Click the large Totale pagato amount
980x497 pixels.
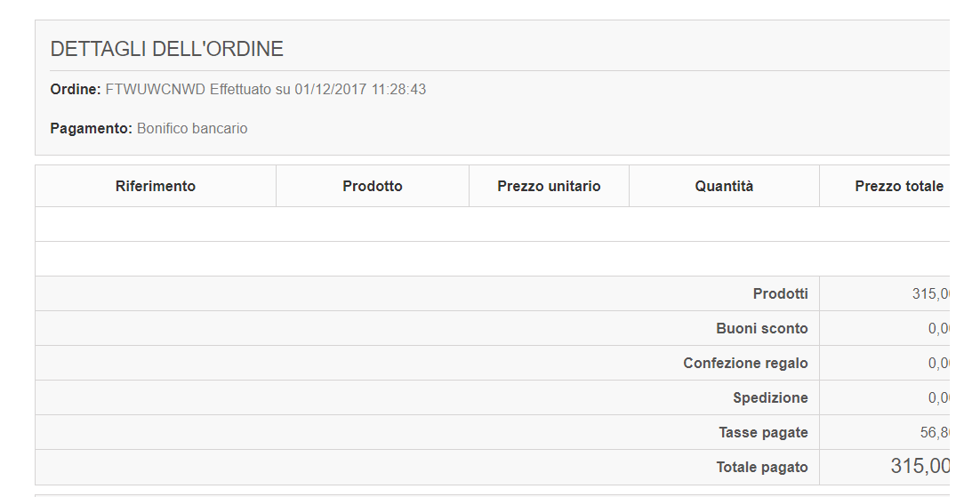point(920,466)
